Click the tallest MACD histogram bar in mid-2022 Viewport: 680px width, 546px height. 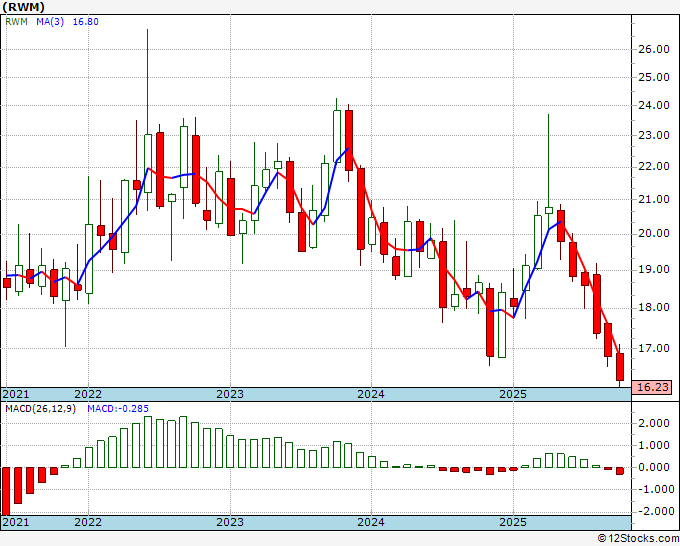pos(148,442)
